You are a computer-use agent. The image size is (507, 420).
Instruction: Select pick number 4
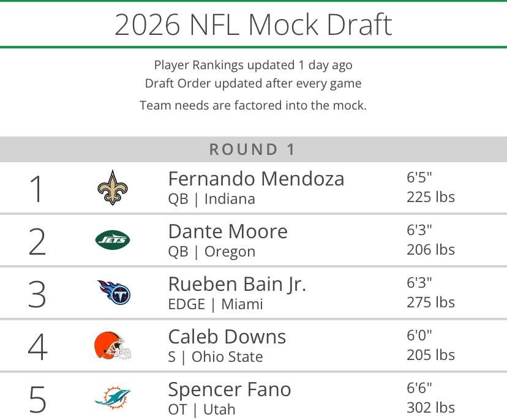37,346
